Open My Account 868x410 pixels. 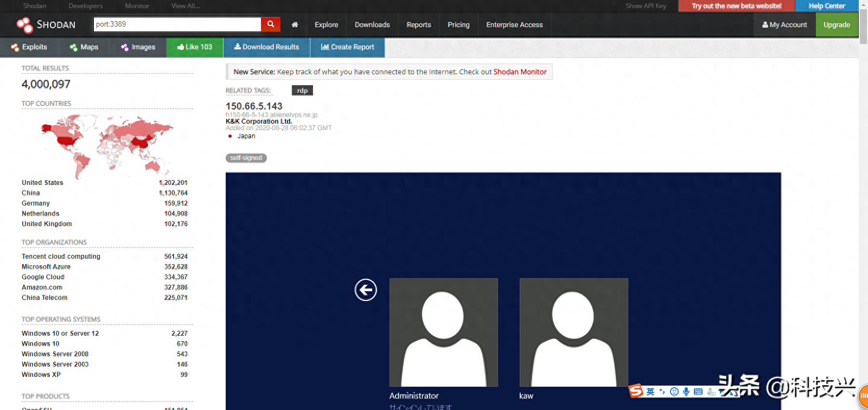[784, 25]
